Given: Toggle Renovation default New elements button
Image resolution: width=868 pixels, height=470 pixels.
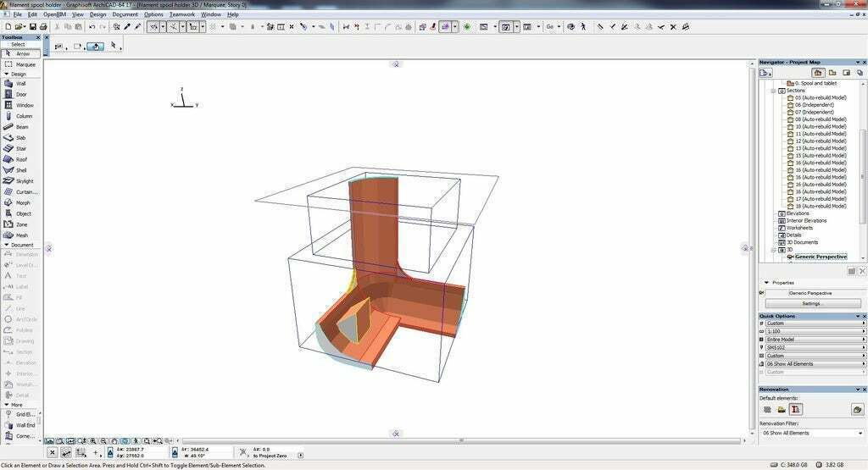Looking at the screenshot, I should pyautogui.click(x=795, y=410).
